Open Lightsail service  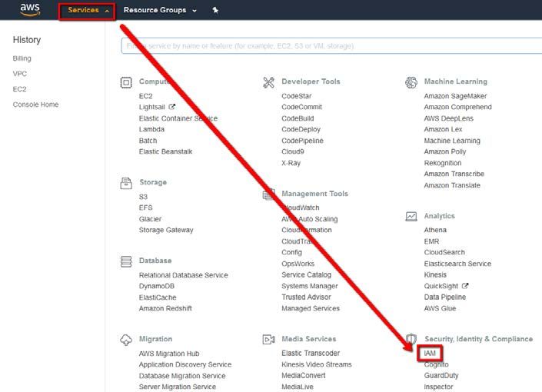tap(151, 107)
